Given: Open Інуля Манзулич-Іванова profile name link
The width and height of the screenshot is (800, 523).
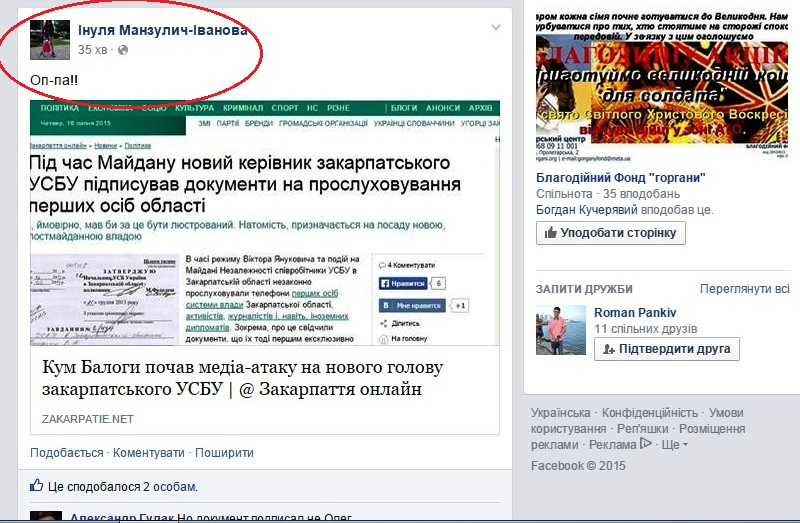Looking at the screenshot, I should (162, 31).
